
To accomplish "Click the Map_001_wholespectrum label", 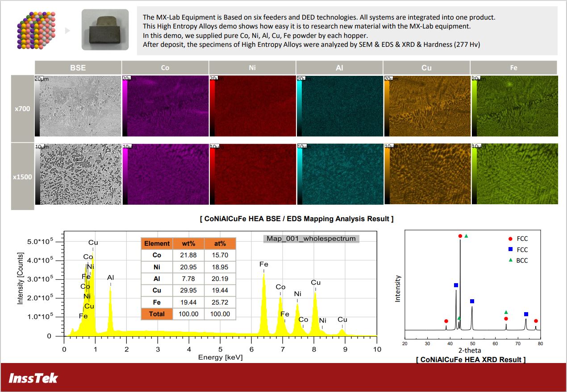I will (x=311, y=239).
